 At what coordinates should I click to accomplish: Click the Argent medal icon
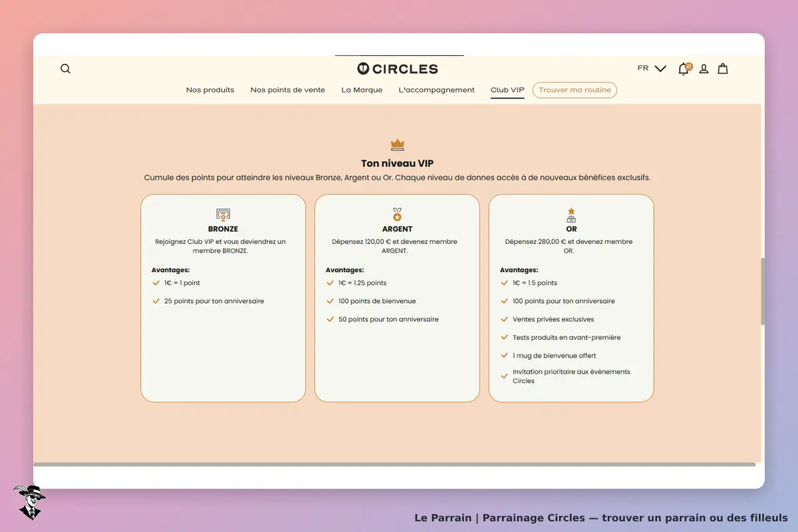[x=397, y=214]
